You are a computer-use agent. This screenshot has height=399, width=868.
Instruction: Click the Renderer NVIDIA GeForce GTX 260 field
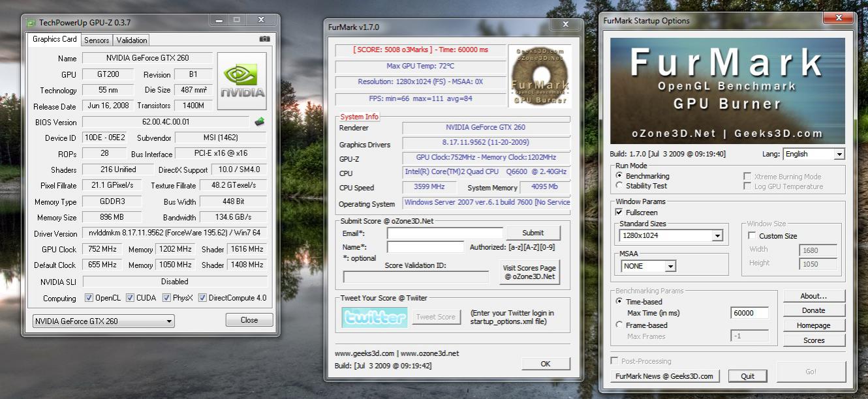tap(486, 128)
